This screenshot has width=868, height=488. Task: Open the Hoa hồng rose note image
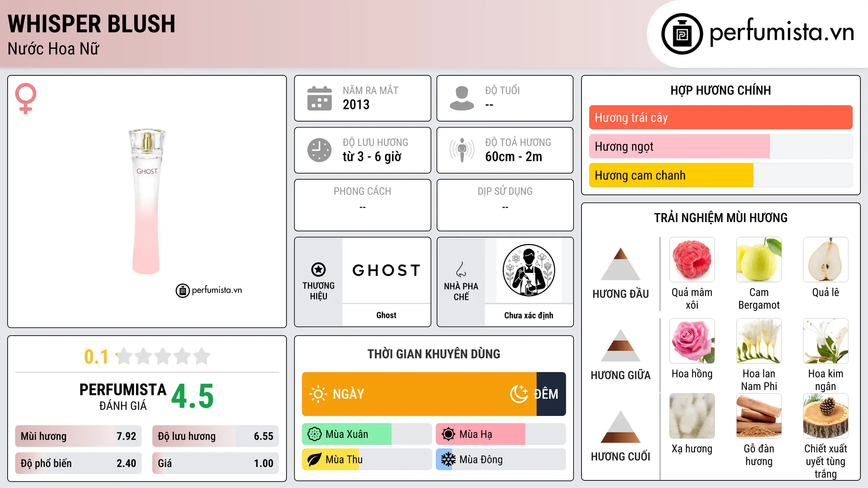point(692,341)
